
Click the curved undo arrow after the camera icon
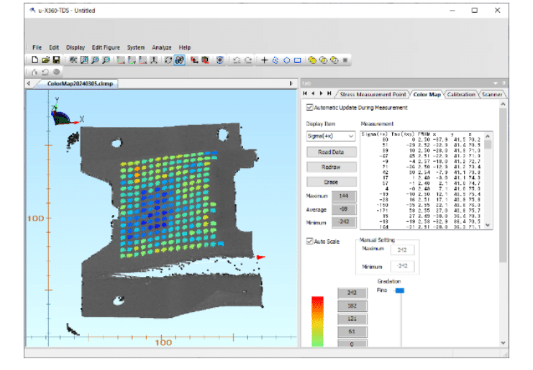pyautogui.click(x=237, y=60)
